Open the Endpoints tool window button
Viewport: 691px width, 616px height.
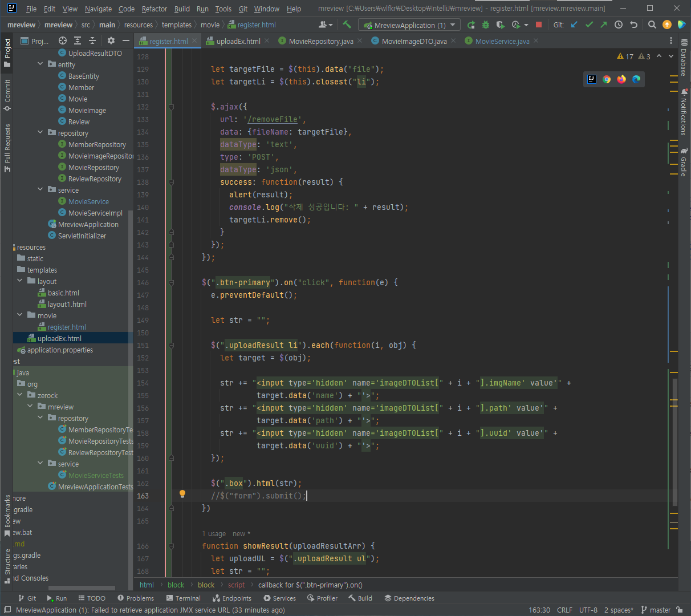point(232,598)
